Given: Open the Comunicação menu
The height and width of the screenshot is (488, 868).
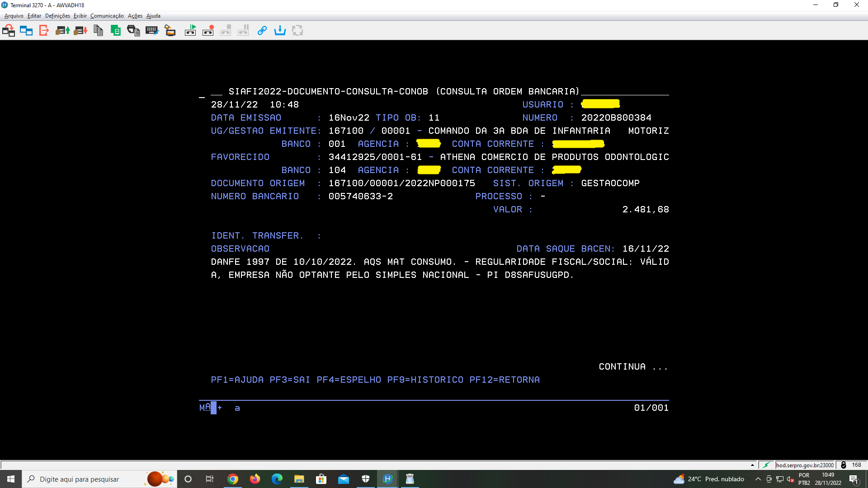Looking at the screenshot, I should (107, 16).
